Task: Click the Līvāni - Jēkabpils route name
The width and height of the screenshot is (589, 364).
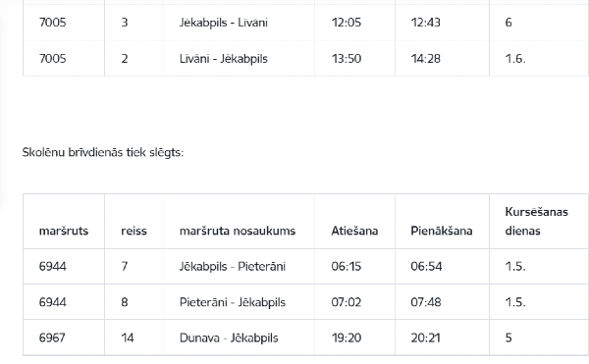Action: click(224, 59)
